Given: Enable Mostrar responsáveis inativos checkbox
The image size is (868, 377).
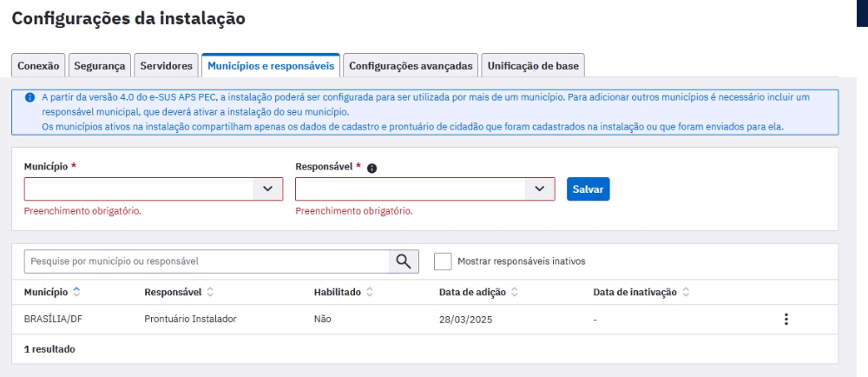Looking at the screenshot, I should click(x=443, y=261).
